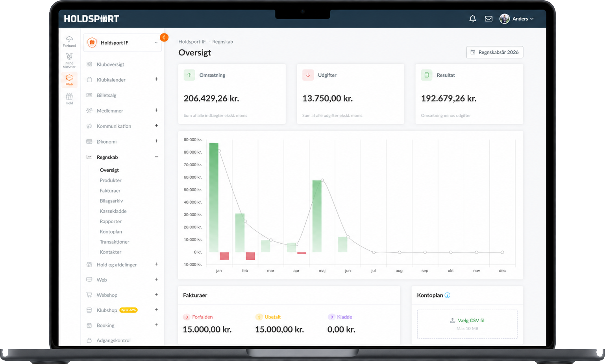Screen dimensions: 605x364
Task: Click the Udgifter down-arrow icon
Action: pos(308,75)
